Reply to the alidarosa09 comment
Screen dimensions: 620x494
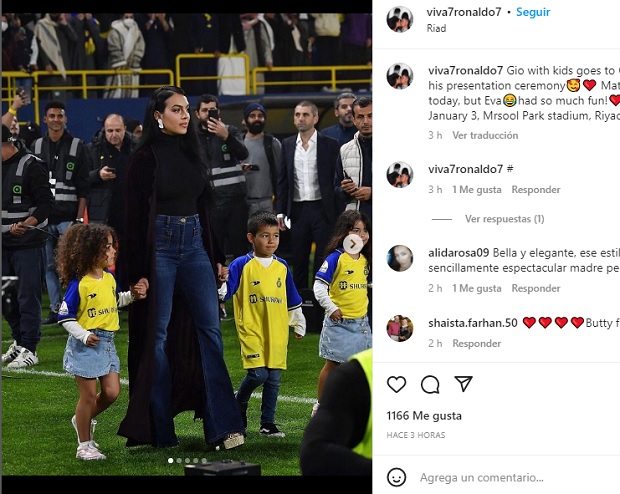pyautogui.click(x=536, y=288)
